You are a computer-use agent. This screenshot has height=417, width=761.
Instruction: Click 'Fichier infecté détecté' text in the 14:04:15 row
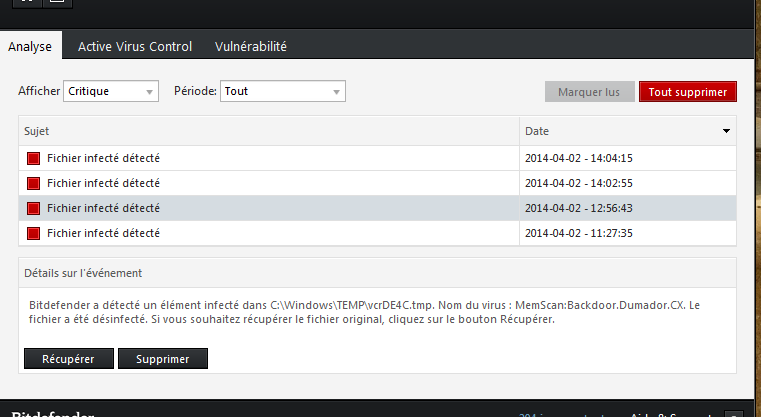[103, 158]
